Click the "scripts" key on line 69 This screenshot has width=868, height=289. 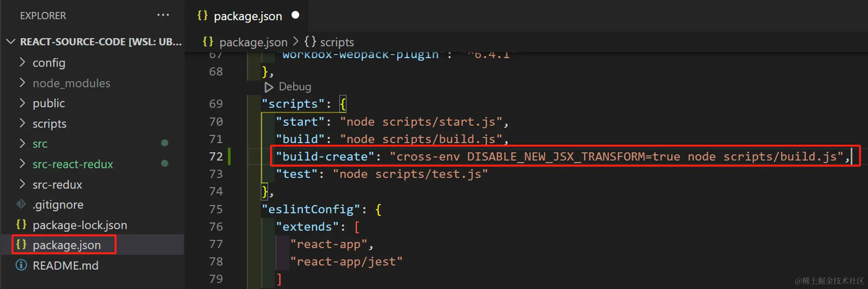pyautogui.click(x=293, y=104)
